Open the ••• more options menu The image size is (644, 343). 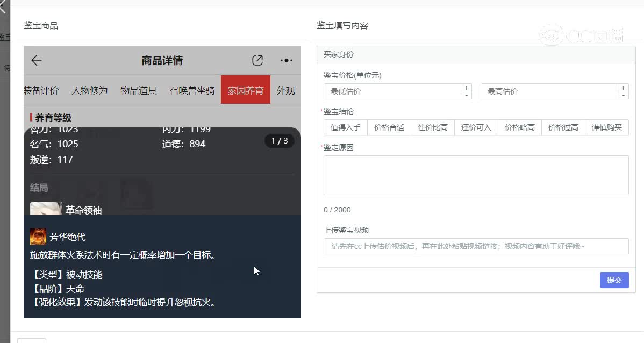285,60
